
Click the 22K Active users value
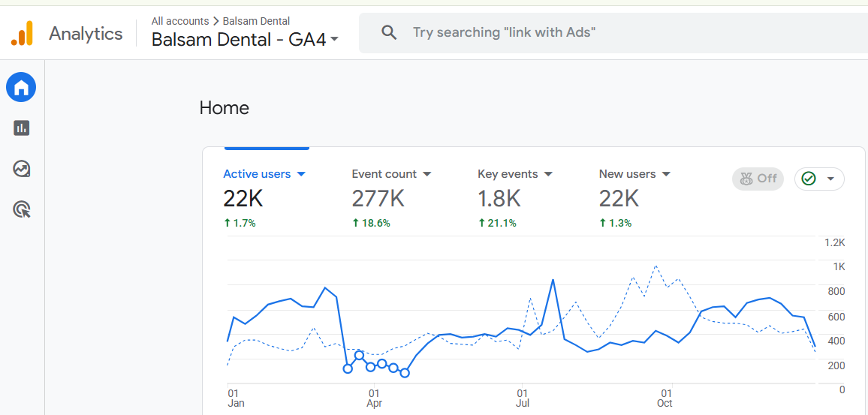coord(243,199)
